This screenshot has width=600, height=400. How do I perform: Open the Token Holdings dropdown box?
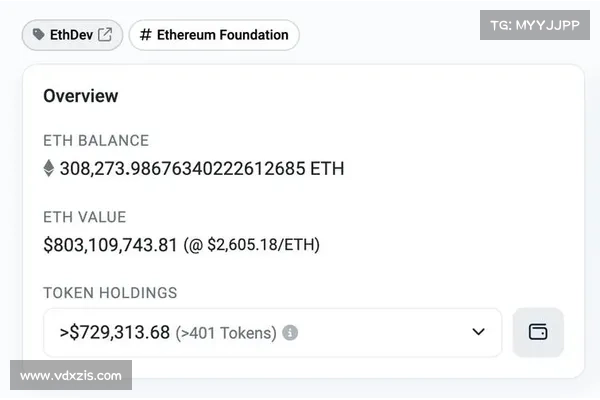[x=272, y=332]
